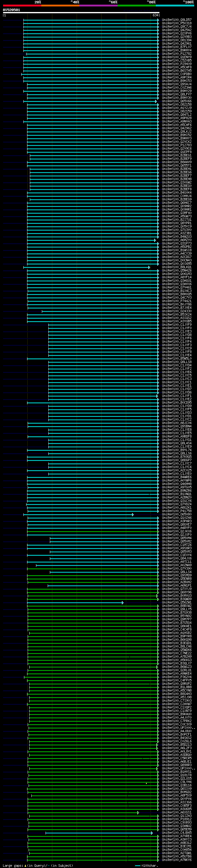Click the cyan bar of UniRef100_C4JB45
The width and height of the screenshot is (197, 868).
click(99, 833)
